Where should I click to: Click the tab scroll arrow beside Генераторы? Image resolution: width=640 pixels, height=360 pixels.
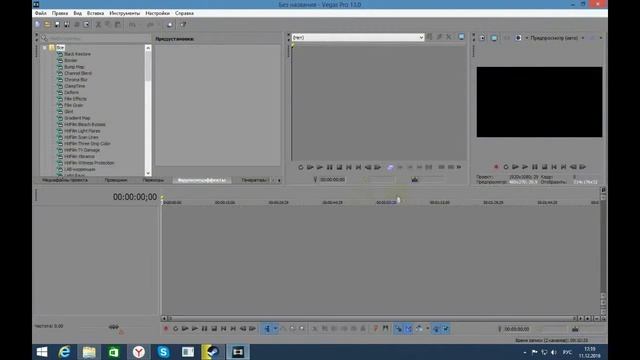click(x=279, y=180)
